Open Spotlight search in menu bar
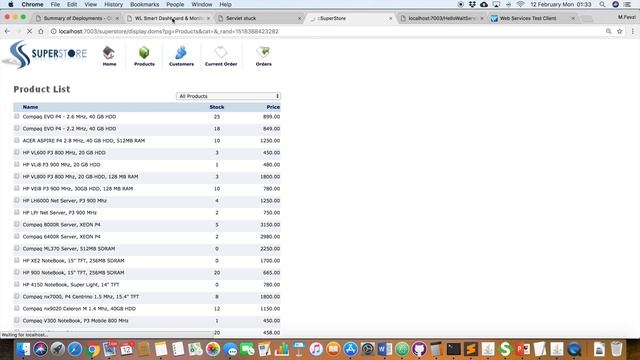The width and height of the screenshot is (640, 360). click(x=602, y=4)
